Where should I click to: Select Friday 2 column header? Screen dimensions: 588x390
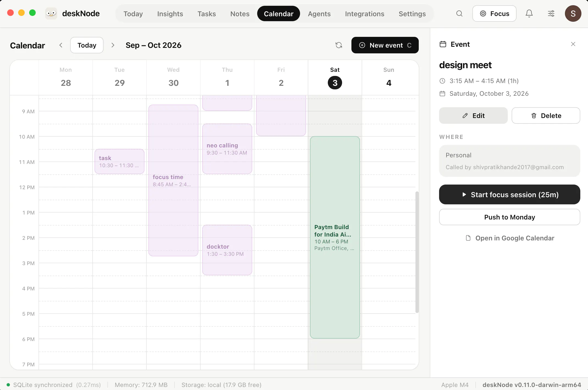(x=281, y=78)
